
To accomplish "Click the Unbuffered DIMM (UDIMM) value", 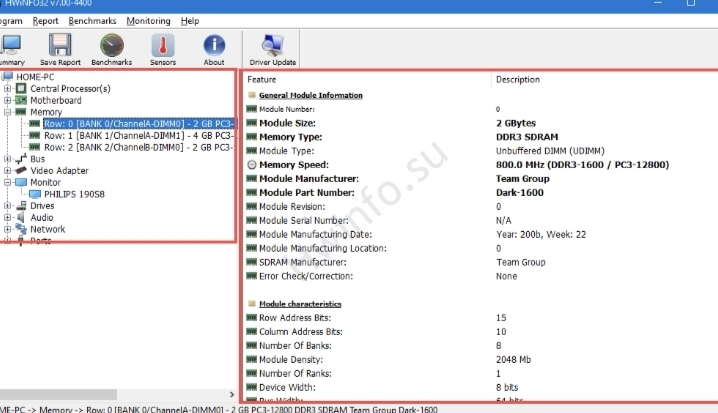I will (550, 151).
